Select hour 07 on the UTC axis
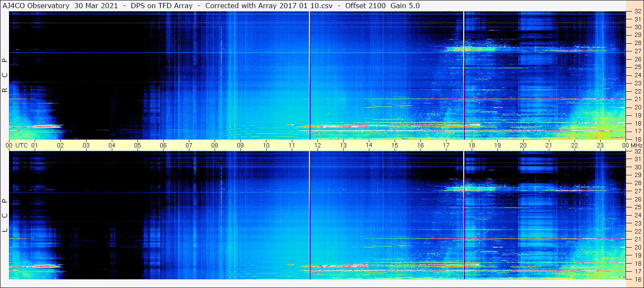644x288 pixels. click(189, 145)
